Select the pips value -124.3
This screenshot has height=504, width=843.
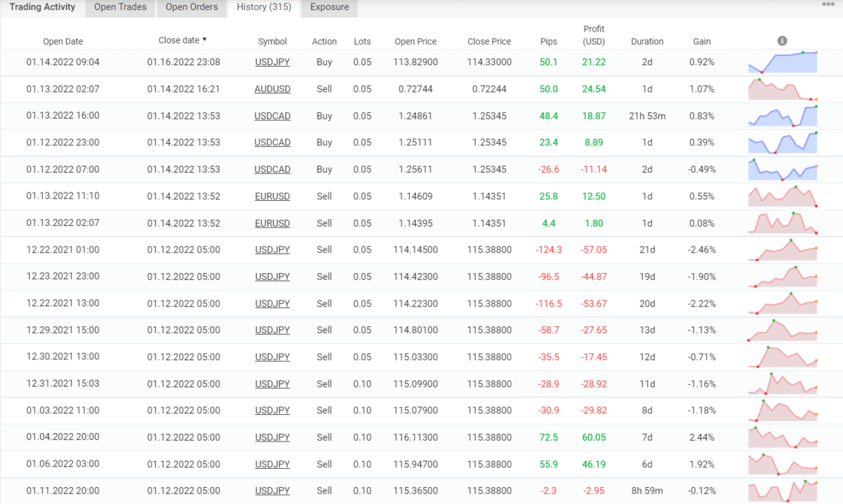coord(549,250)
